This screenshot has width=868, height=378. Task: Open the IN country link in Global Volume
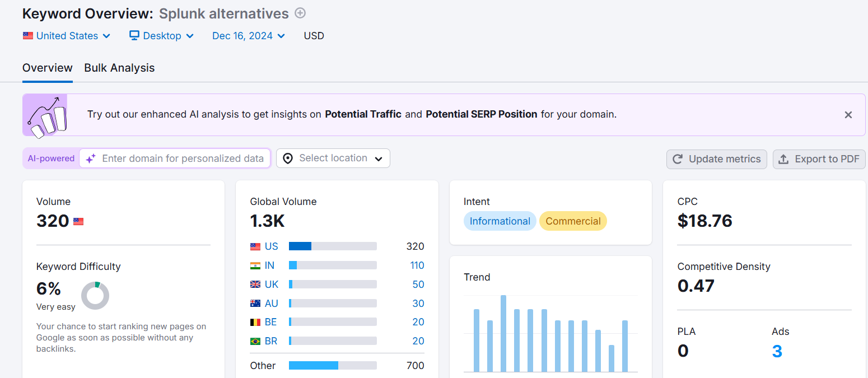tap(269, 265)
